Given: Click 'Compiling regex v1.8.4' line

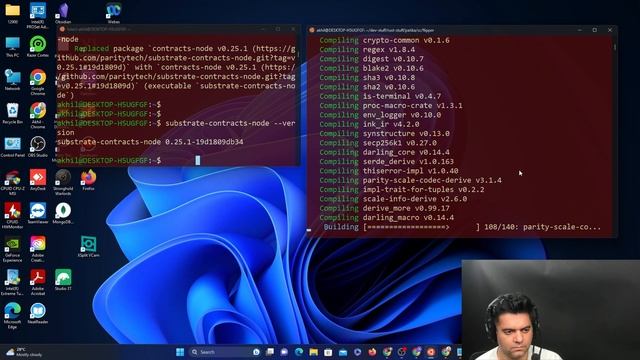Looking at the screenshot, I should click(x=367, y=50).
